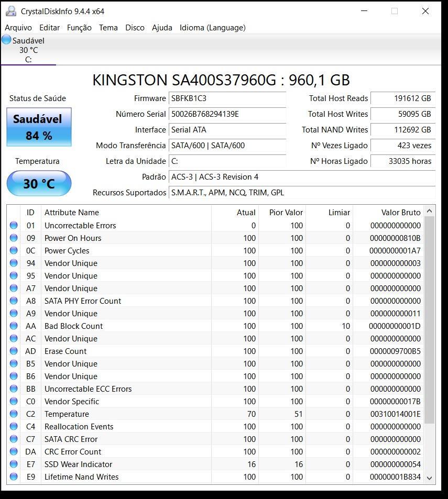Click the status orb for Temperature row
This screenshot has height=499, width=448.
click(x=14, y=414)
